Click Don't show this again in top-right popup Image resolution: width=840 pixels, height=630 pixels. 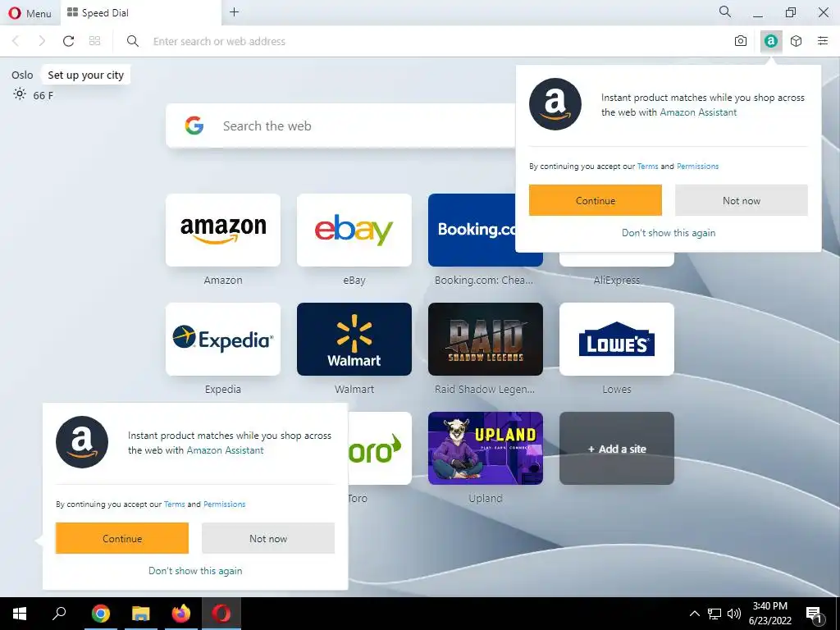click(669, 233)
